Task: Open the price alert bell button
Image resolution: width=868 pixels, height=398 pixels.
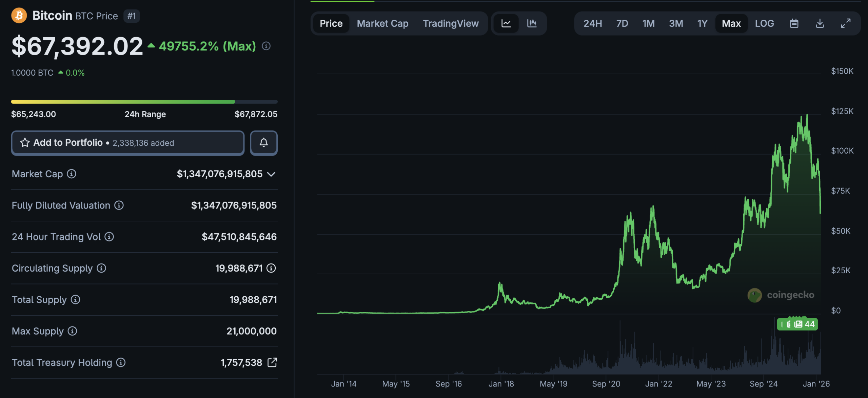Action: pyautogui.click(x=263, y=143)
